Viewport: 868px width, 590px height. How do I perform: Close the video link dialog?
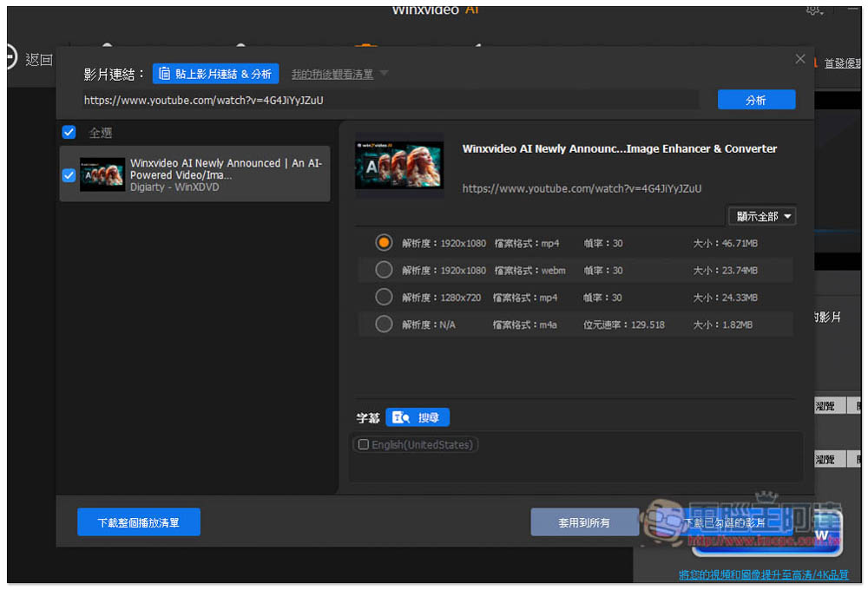(x=800, y=59)
